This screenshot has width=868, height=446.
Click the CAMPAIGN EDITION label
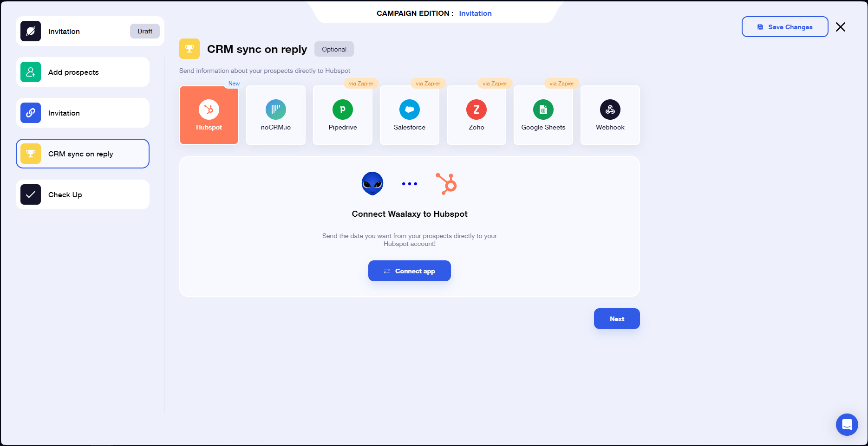click(415, 13)
